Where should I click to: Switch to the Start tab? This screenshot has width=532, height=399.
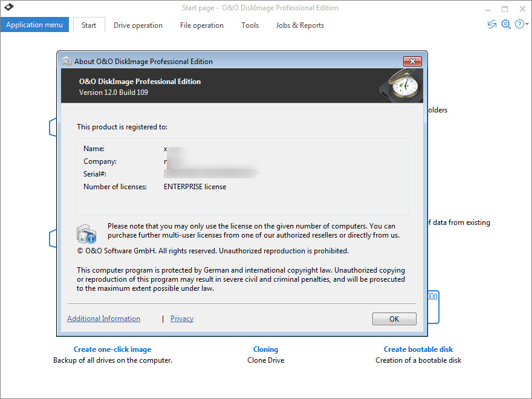pyautogui.click(x=89, y=25)
